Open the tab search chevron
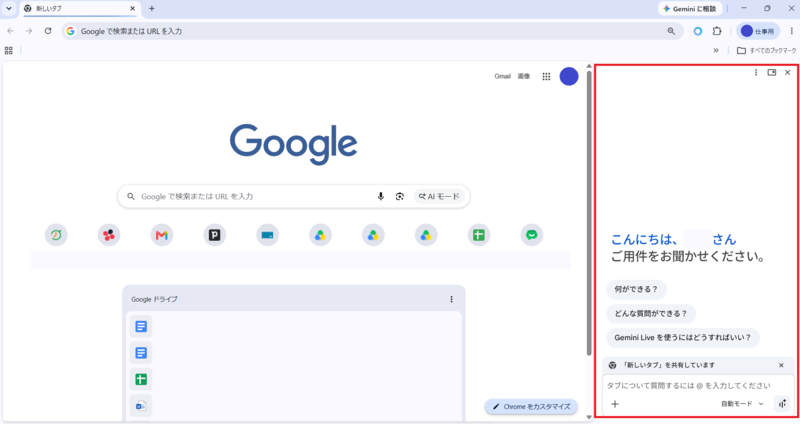This screenshot has height=424, width=800. (9, 9)
